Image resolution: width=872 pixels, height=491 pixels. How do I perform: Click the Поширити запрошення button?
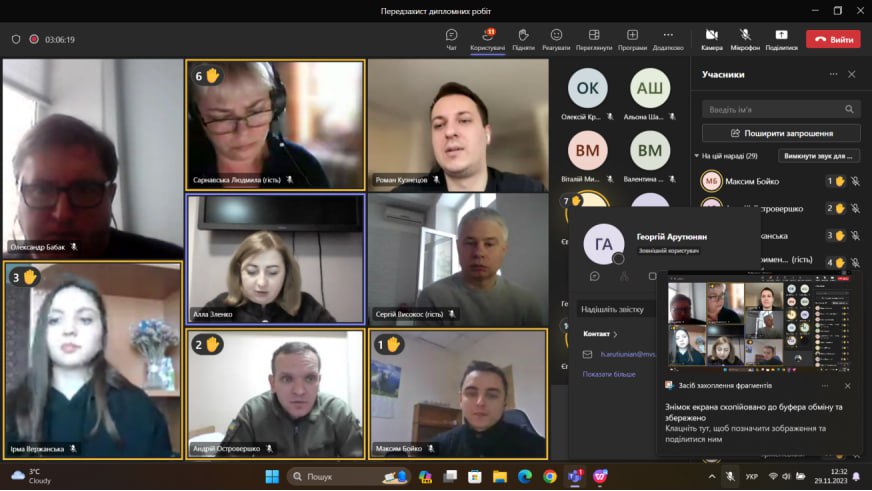pyautogui.click(x=781, y=133)
